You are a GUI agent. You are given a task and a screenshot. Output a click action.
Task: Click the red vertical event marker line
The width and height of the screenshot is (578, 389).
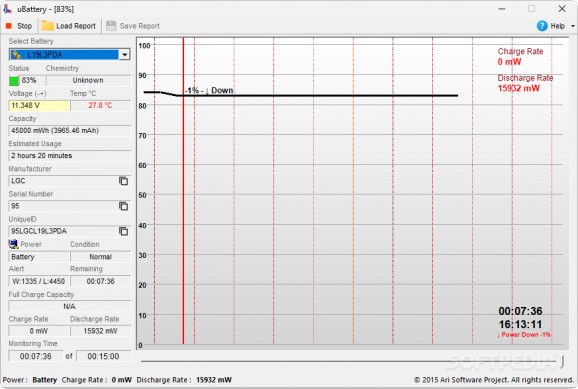coord(183,191)
